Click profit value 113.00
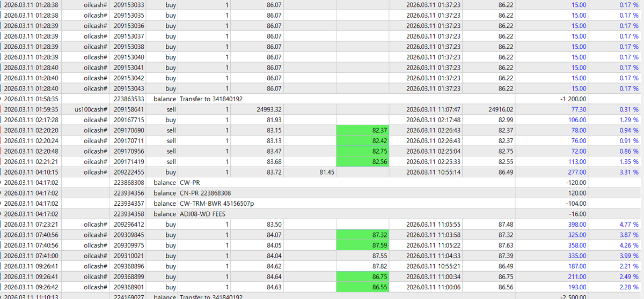644x299 pixels. (577, 162)
